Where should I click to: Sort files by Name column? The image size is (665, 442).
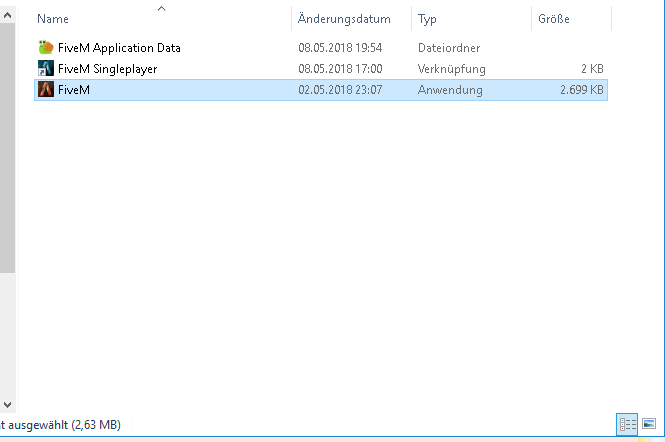pos(53,19)
